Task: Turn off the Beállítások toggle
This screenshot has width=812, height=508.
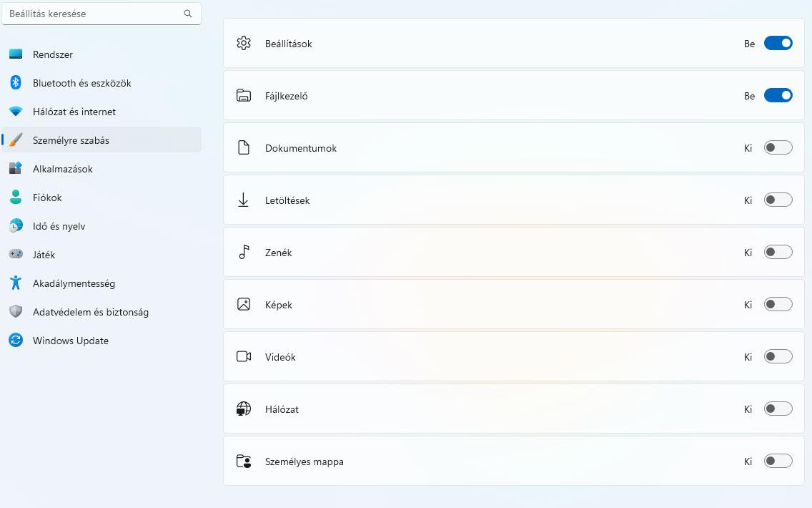Action: coord(778,44)
